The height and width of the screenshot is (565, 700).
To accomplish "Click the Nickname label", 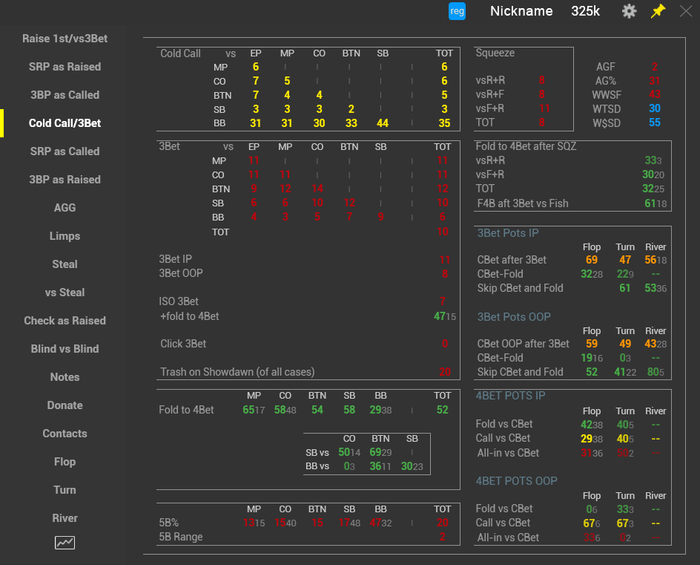I will [x=521, y=11].
